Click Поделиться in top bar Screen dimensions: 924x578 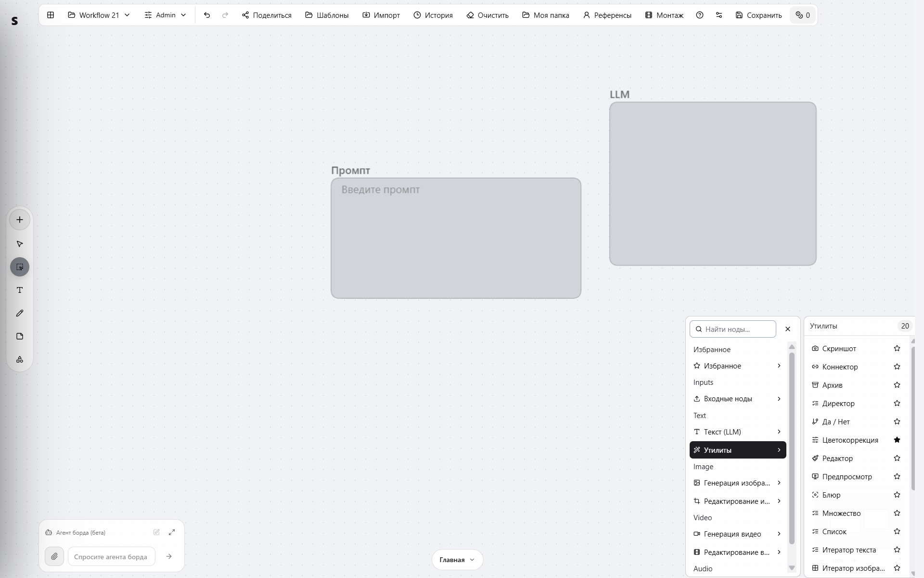pyautogui.click(x=267, y=15)
